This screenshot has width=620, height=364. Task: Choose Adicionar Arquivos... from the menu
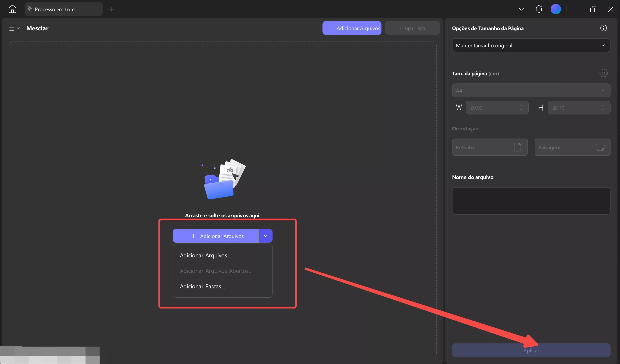coord(205,255)
